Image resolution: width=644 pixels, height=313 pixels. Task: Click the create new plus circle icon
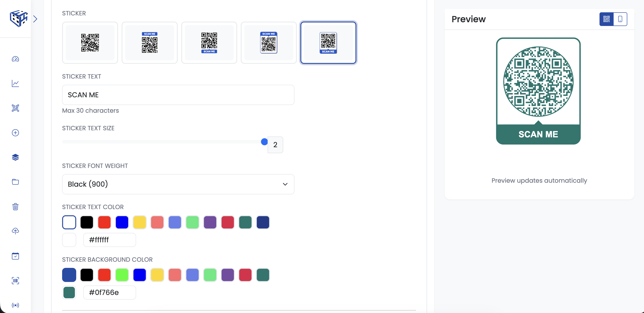(15, 133)
